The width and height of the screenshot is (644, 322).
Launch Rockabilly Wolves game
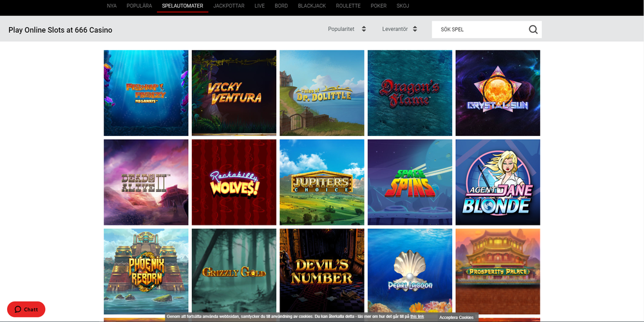(x=234, y=182)
